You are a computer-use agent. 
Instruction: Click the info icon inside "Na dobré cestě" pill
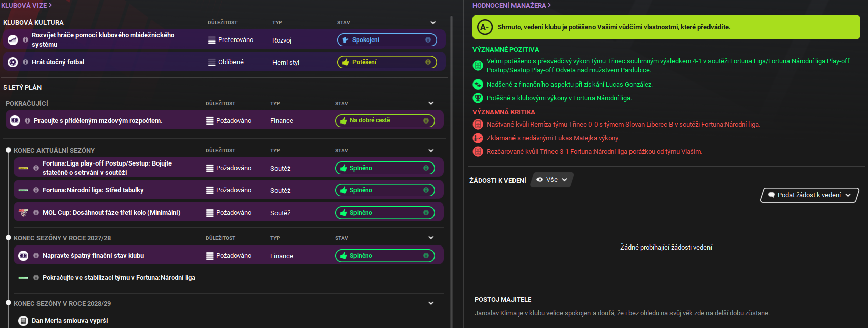426,121
